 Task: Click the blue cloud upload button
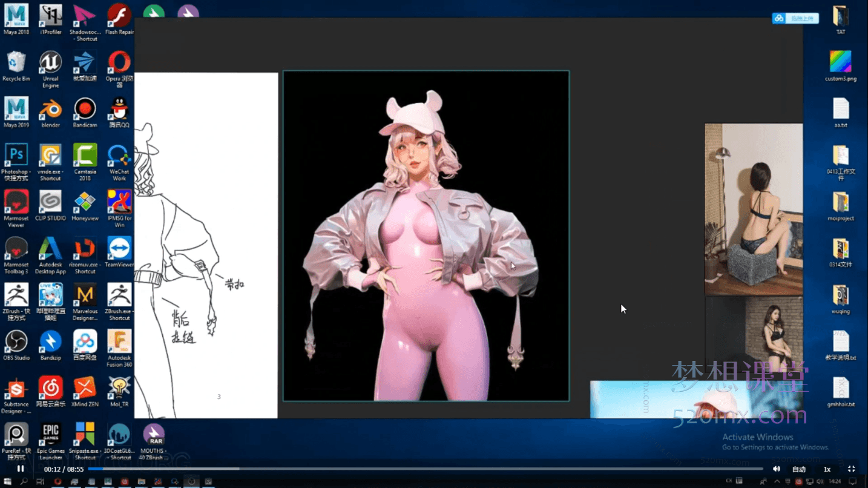click(x=795, y=19)
